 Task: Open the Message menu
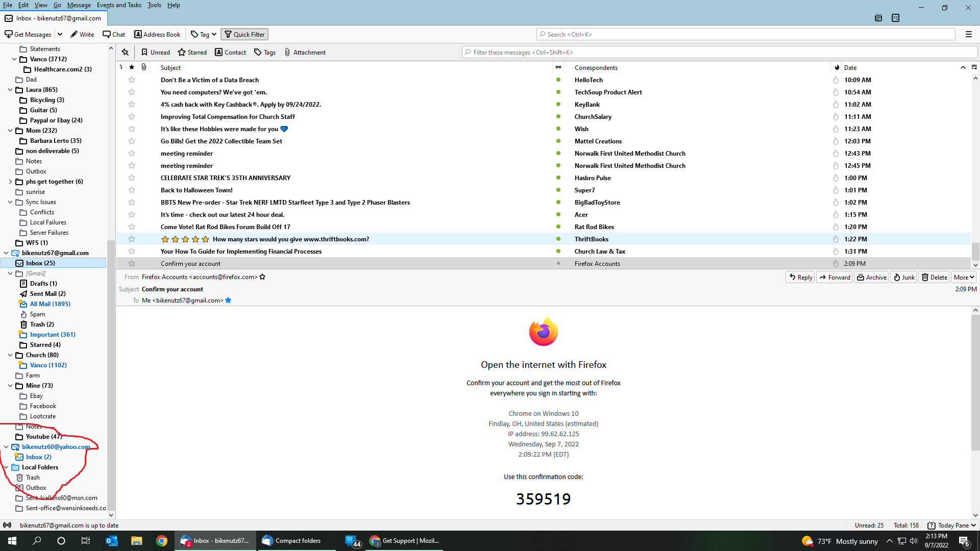coord(79,5)
